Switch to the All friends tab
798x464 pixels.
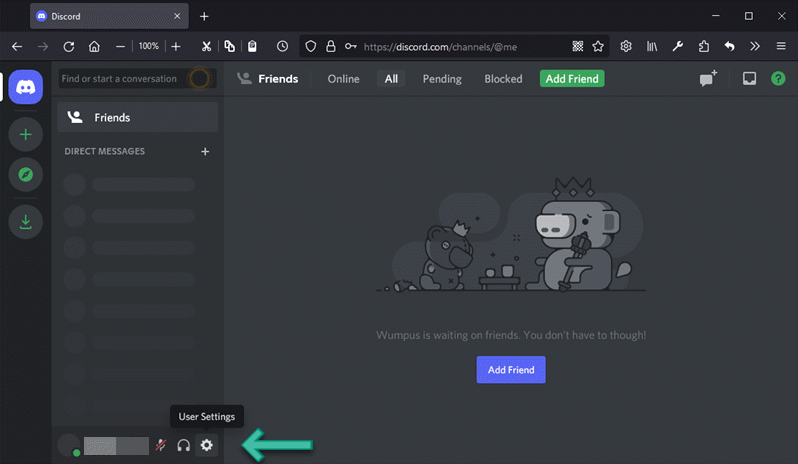[391, 79]
